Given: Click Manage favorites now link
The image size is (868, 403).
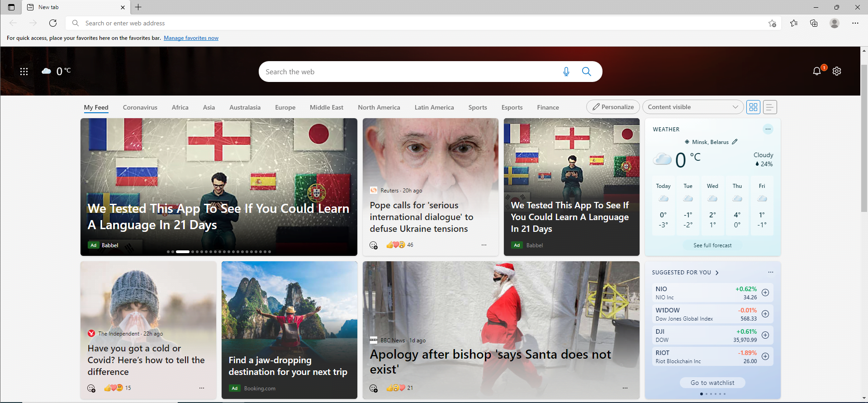Looking at the screenshot, I should click(191, 38).
